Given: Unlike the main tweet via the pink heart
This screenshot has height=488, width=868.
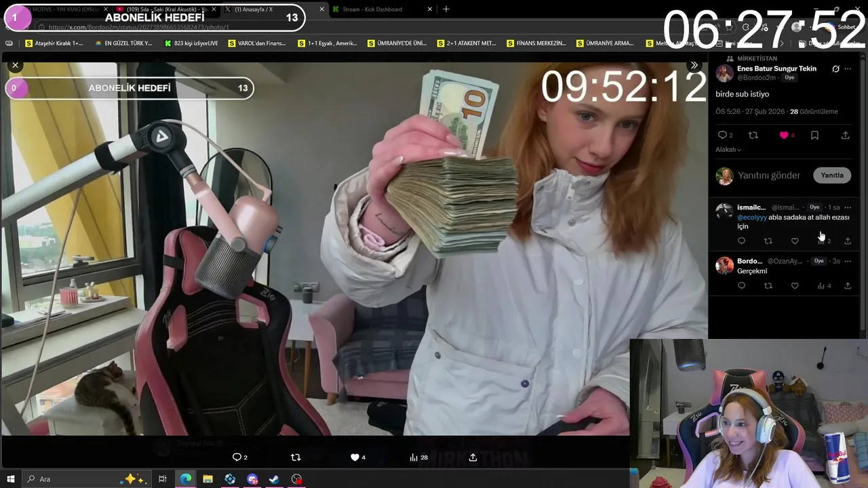Looking at the screenshot, I should pos(784,135).
